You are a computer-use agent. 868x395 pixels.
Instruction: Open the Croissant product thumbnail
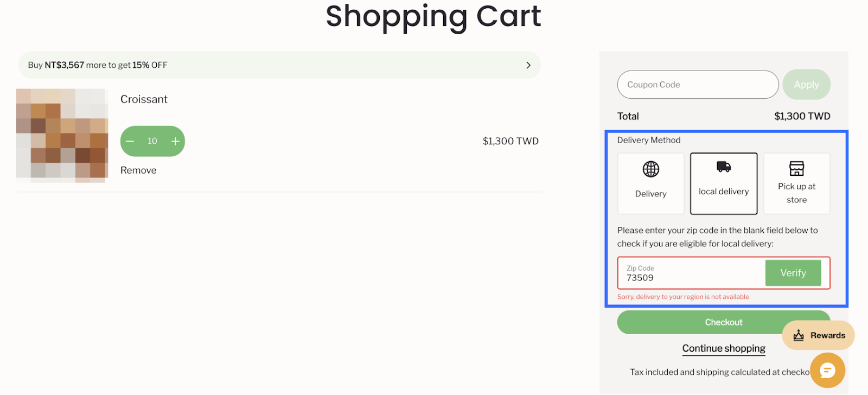tap(62, 135)
